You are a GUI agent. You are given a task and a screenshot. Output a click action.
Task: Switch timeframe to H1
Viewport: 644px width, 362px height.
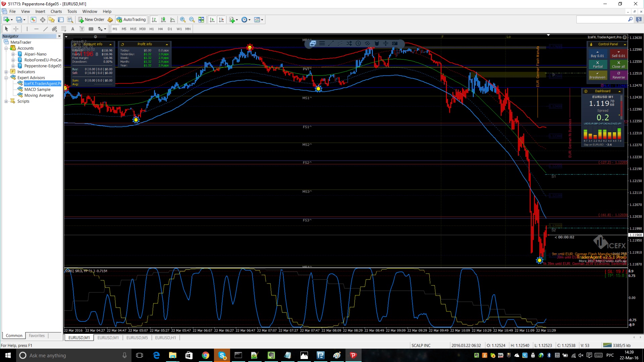tap(152, 29)
